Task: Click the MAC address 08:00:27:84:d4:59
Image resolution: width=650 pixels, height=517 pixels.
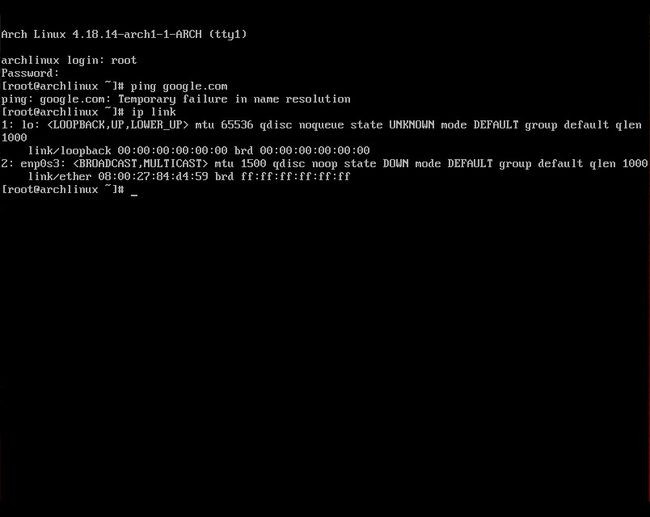Action: point(153,177)
